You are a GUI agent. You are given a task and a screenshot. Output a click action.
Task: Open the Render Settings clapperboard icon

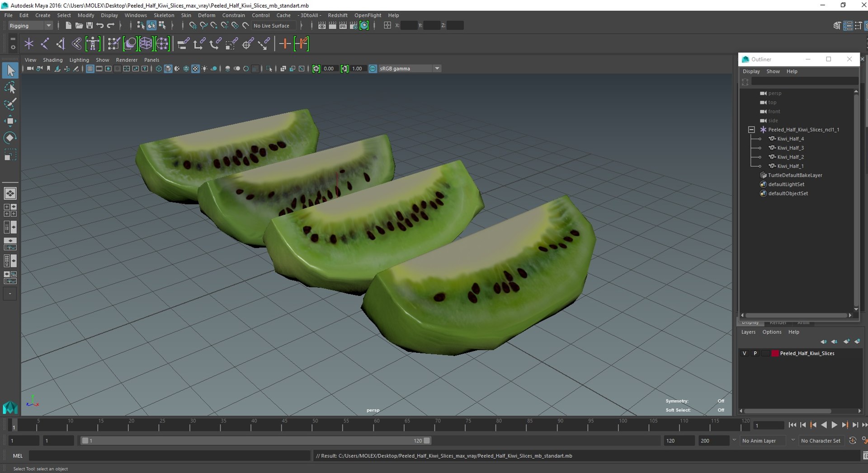tap(354, 26)
